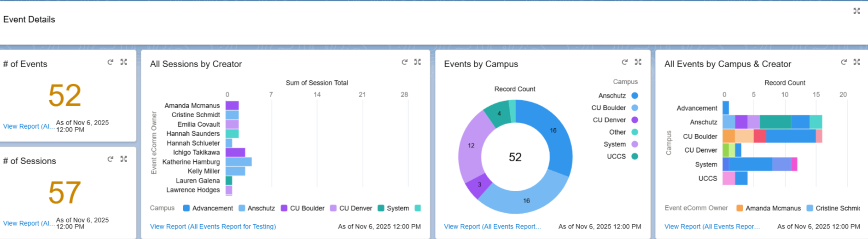Open View Report link under Events by Campus
The width and height of the screenshot is (868, 239).
(492, 227)
